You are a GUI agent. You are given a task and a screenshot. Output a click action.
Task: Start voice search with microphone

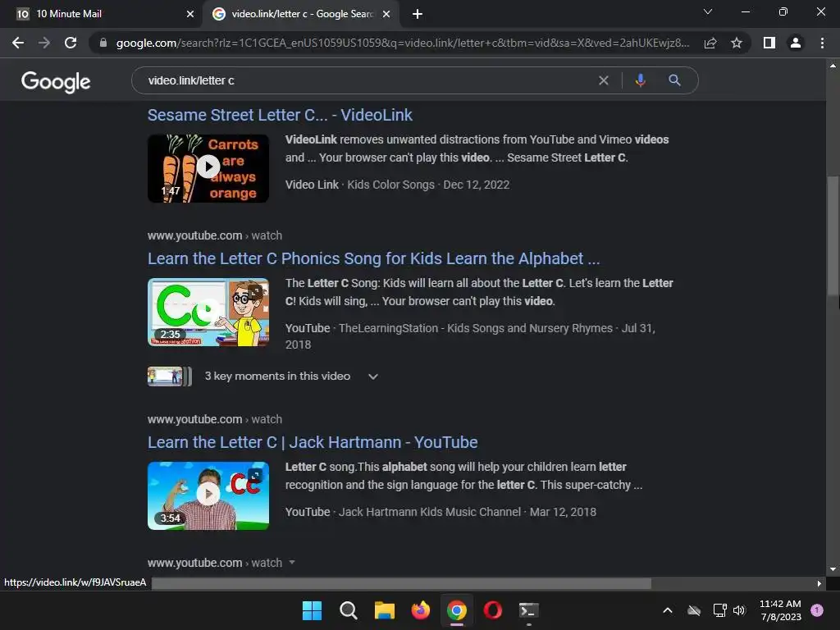640,80
